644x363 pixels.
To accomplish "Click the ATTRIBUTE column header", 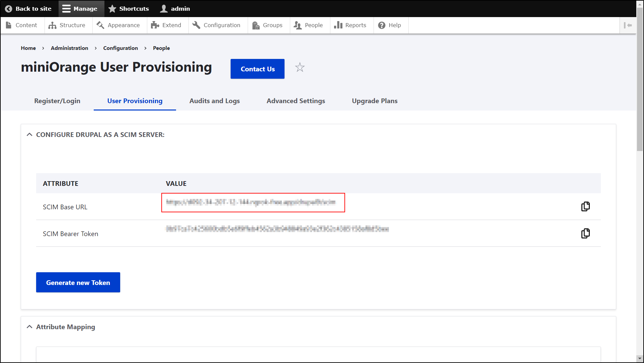I will click(x=61, y=184).
